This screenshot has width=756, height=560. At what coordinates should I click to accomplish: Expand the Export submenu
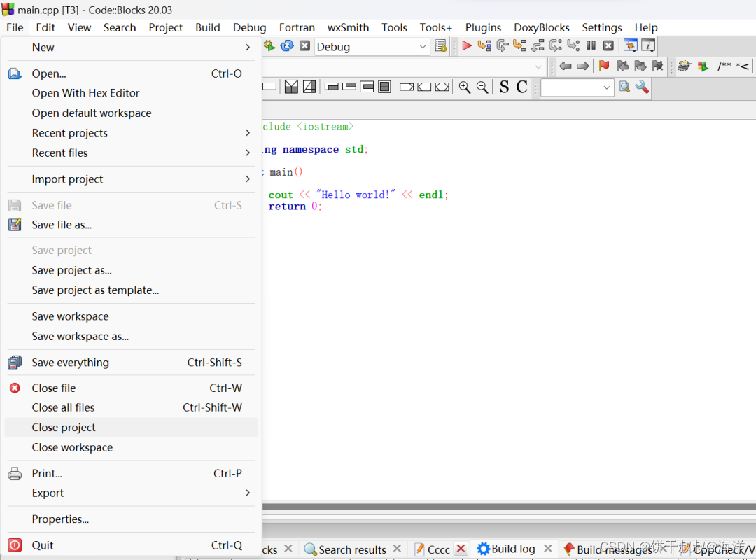(x=130, y=493)
